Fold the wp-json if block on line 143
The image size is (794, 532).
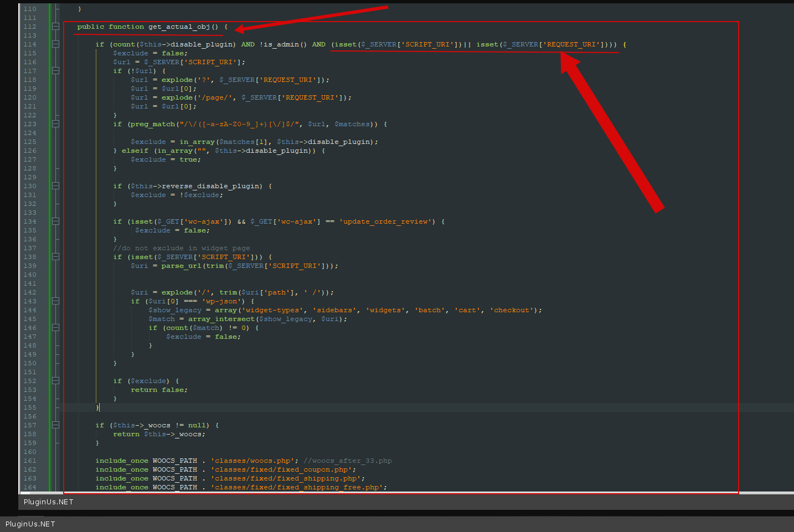click(55, 301)
